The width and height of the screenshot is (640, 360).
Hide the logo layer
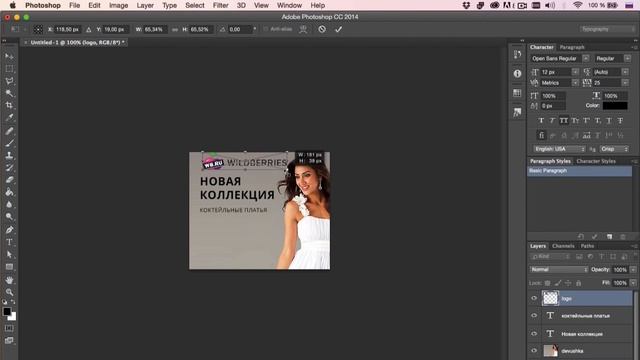(x=534, y=298)
